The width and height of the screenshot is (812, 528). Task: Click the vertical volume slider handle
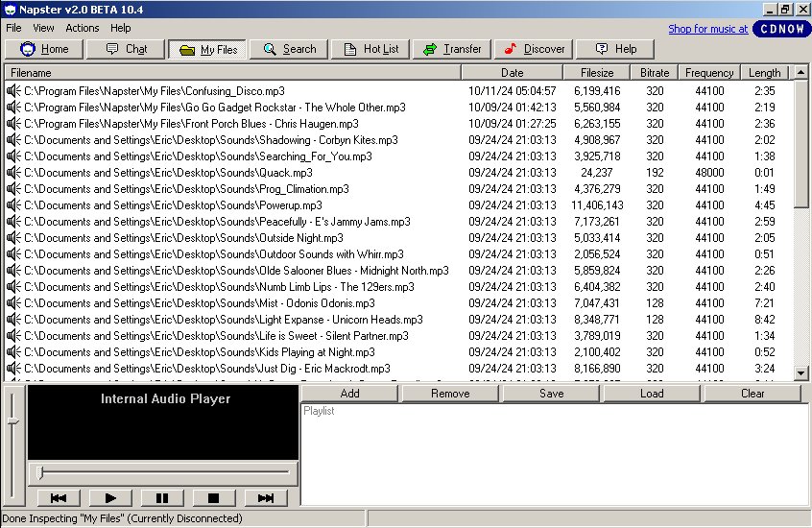tap(12, 421)
